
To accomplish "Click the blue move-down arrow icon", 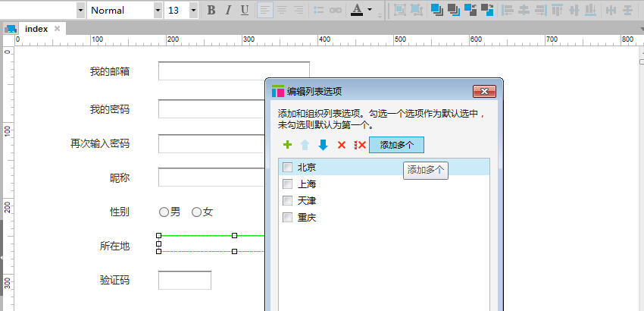I will click(324, 145).
